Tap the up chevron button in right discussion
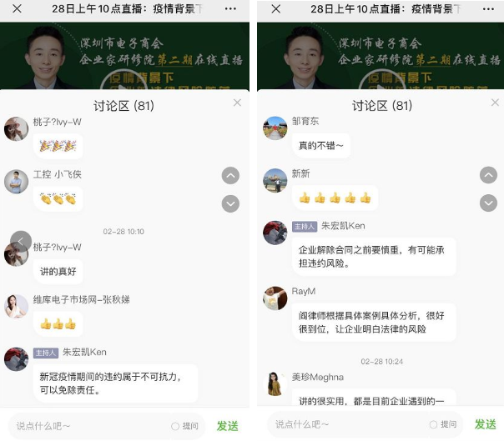Image resolution: width=504 pixels, height=441 pixels. tap(488, 175)
